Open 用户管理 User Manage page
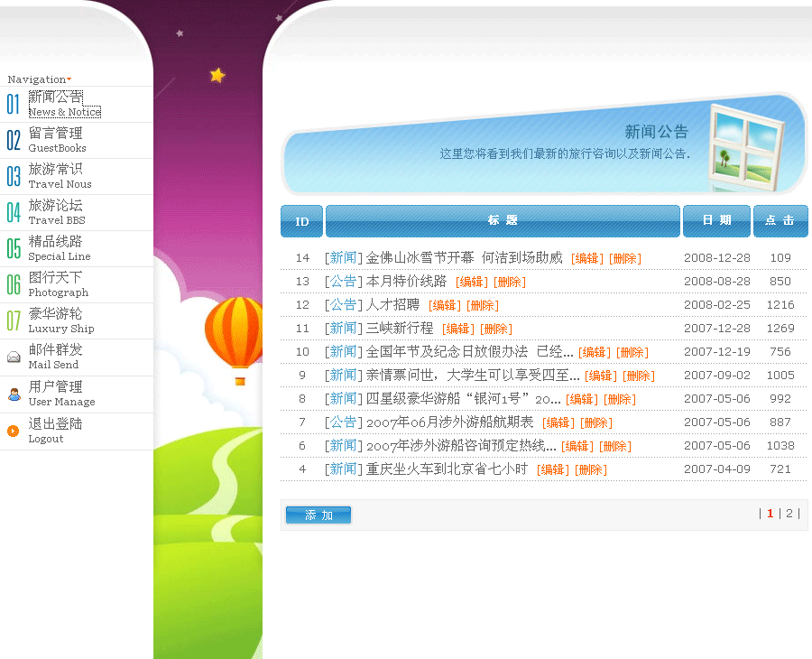Viewport: 812px width, 659px height. [x=61, y=394]
